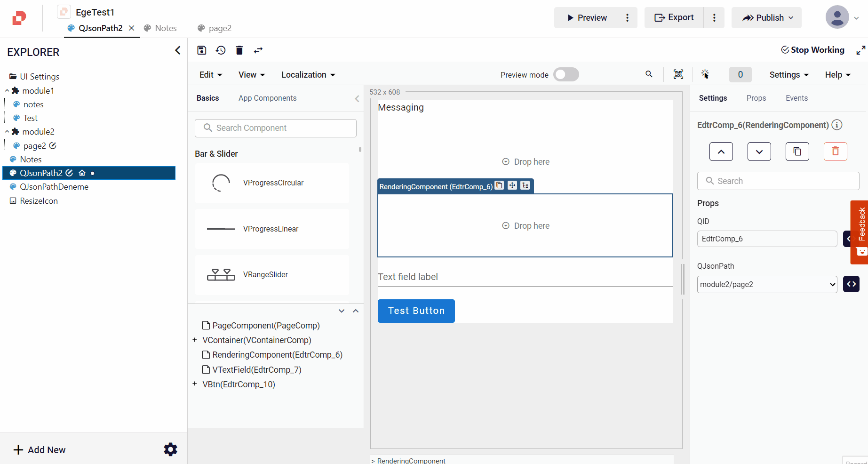
Task: Delete component with red trash button
Action: (x=835, y=152)
